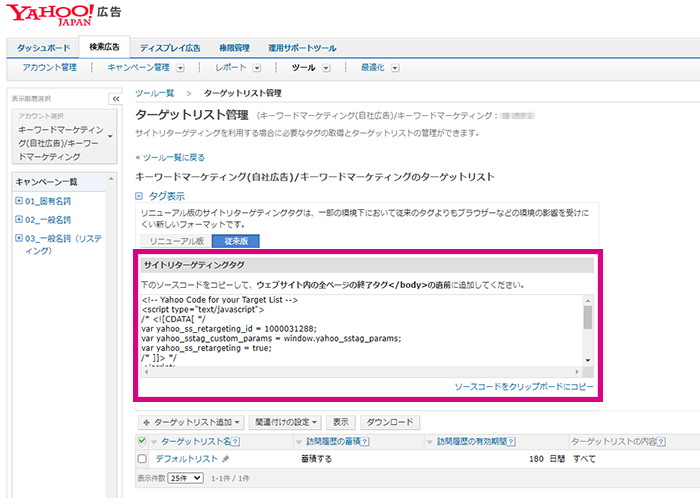Click sort arrow before 訪問履歴の有効期間 header

click(x=429, y=442)
